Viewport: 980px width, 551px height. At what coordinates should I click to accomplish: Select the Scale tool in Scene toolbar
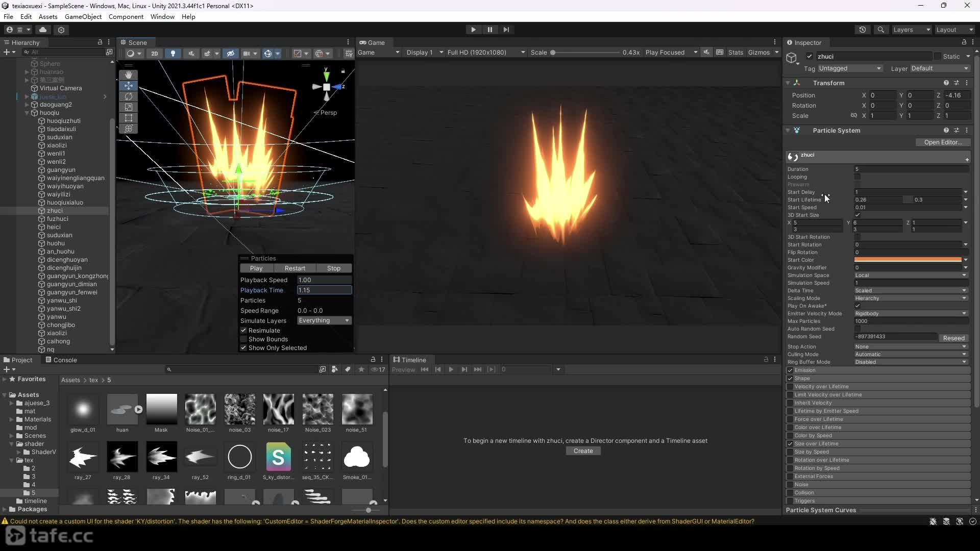click(129, 107)
